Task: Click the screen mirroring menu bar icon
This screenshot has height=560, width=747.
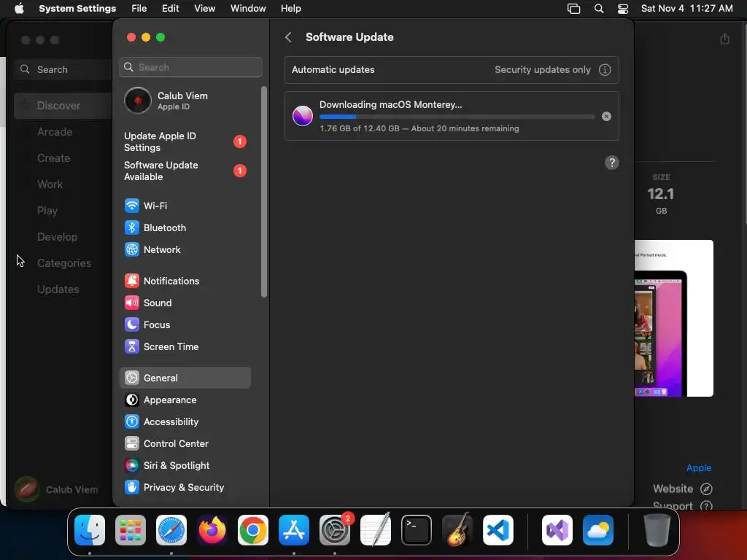Action: (573, 9)
